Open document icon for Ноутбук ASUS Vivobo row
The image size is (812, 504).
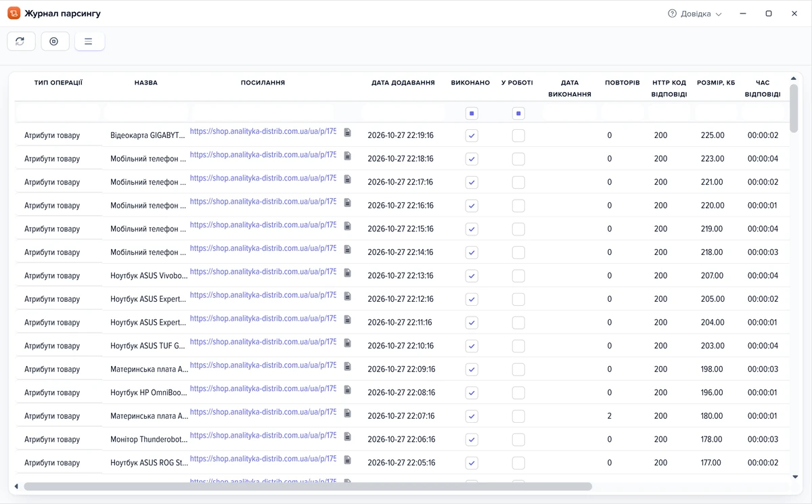tap(348, 273)
